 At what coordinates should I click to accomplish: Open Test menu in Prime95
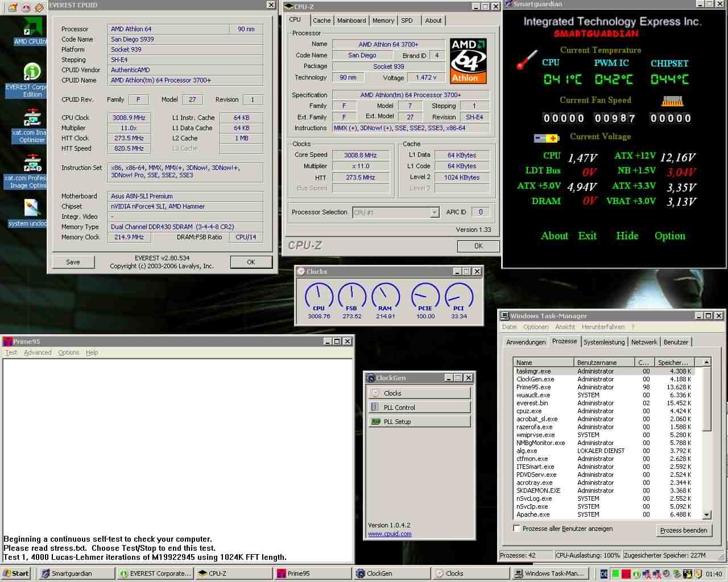[11, 353]
